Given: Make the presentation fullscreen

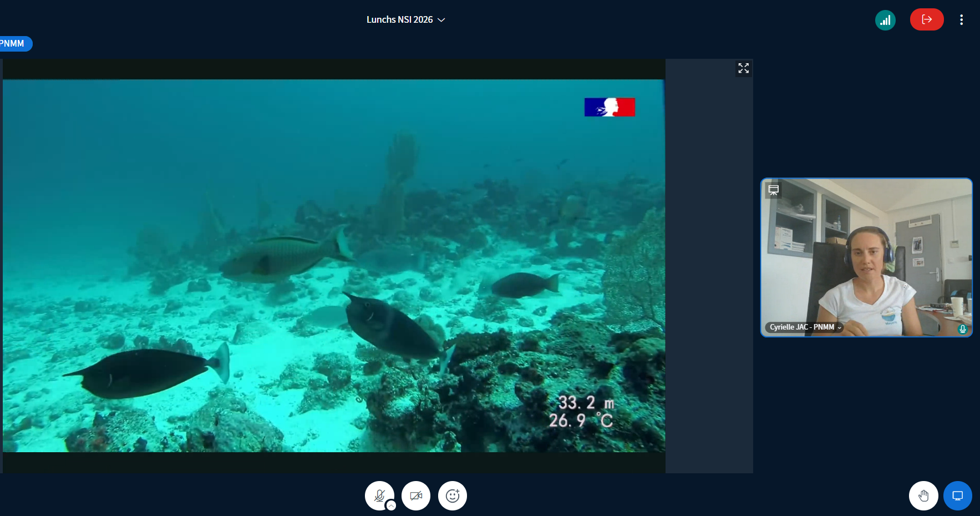Looking at the screenshot, I should point(743,68).
